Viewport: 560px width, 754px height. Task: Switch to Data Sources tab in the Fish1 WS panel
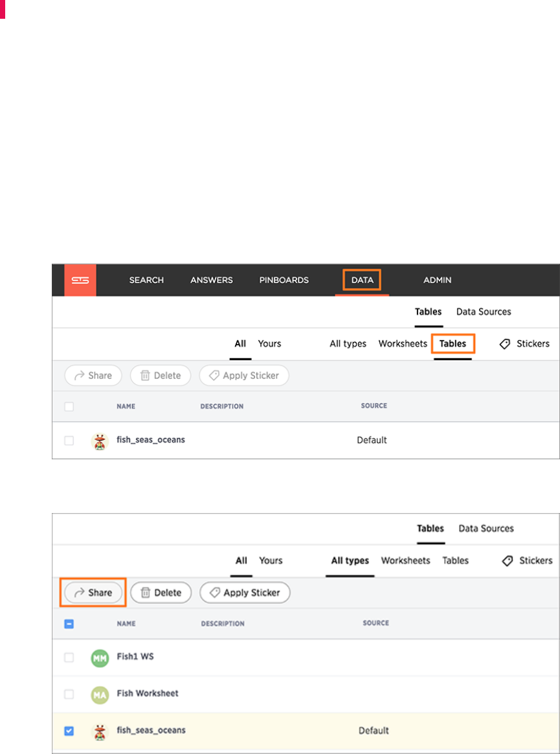(486, 529)
